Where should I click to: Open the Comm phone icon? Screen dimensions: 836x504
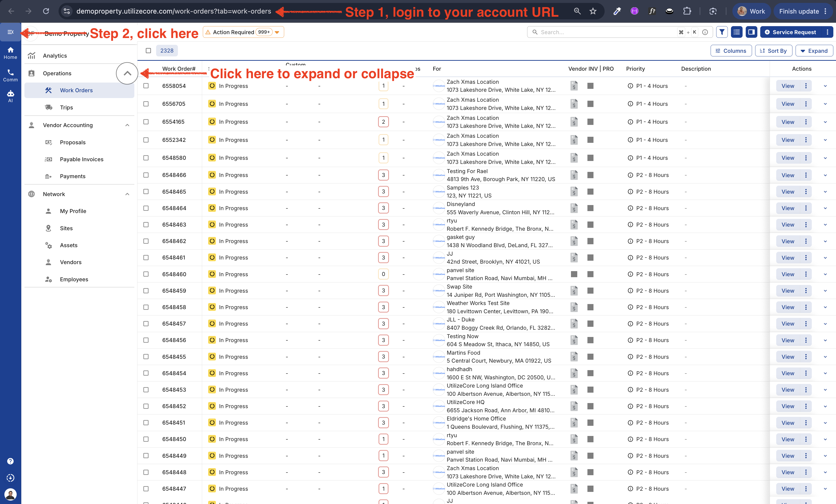[10, 75]
